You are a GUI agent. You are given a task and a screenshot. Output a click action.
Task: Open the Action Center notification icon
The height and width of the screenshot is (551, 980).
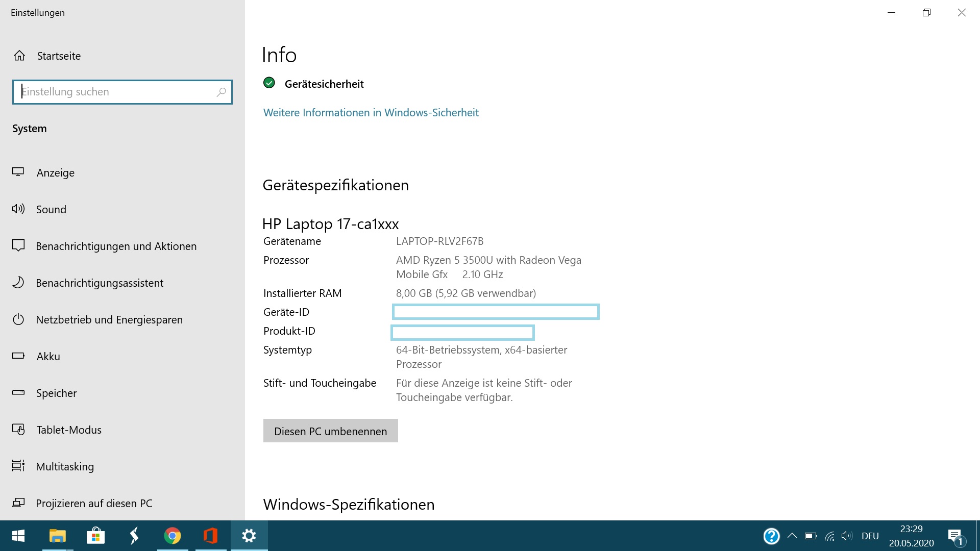955,536
